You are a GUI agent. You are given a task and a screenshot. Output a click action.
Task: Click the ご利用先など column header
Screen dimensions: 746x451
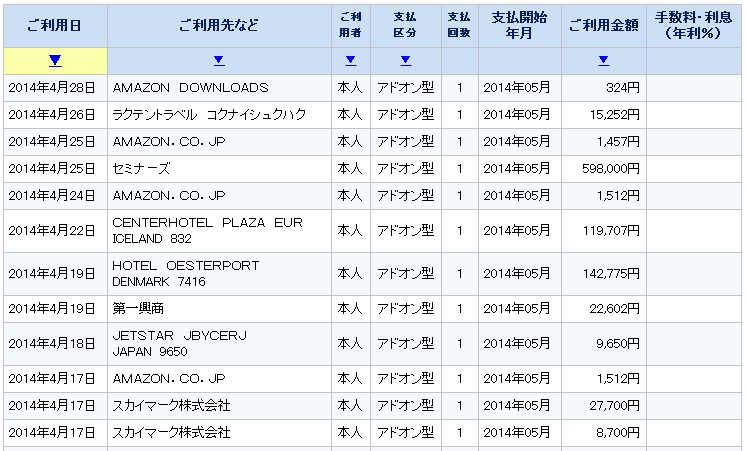[x=219, y=26]
